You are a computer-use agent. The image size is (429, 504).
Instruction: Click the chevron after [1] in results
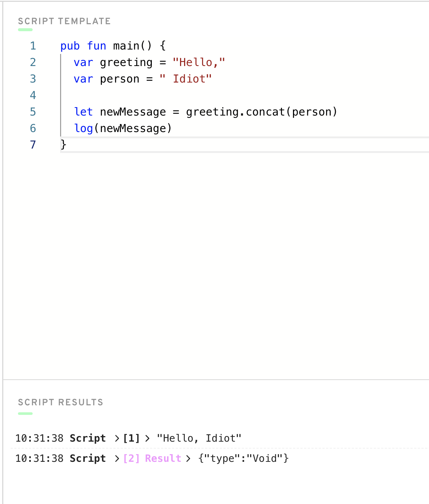147,438
